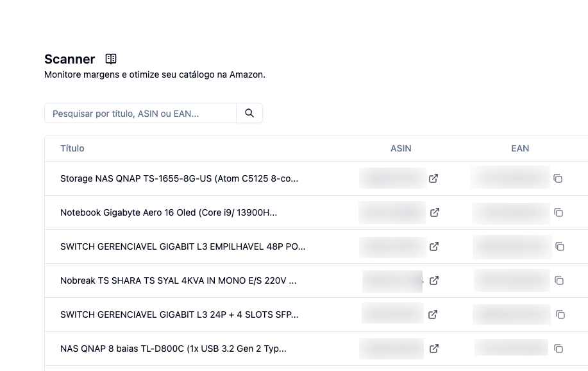Open external link for Nobreak TS SHARA
The width and height of the screenshot is (588, 371).
[434, 280]
